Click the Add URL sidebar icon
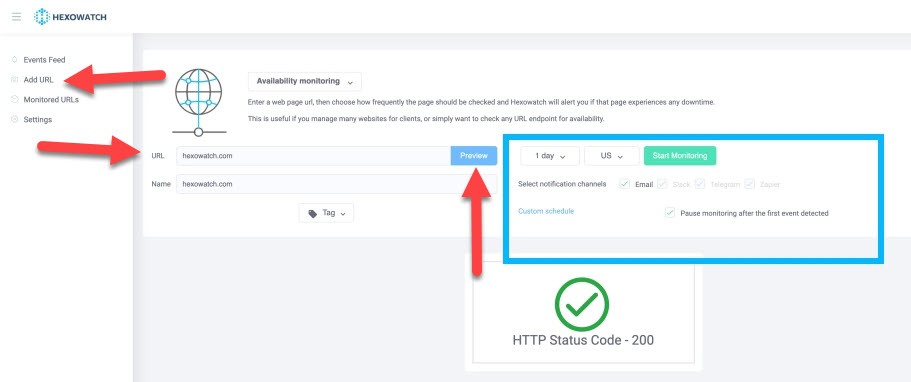The height and width of the screenshot is (382, 911). pos(15,80)
